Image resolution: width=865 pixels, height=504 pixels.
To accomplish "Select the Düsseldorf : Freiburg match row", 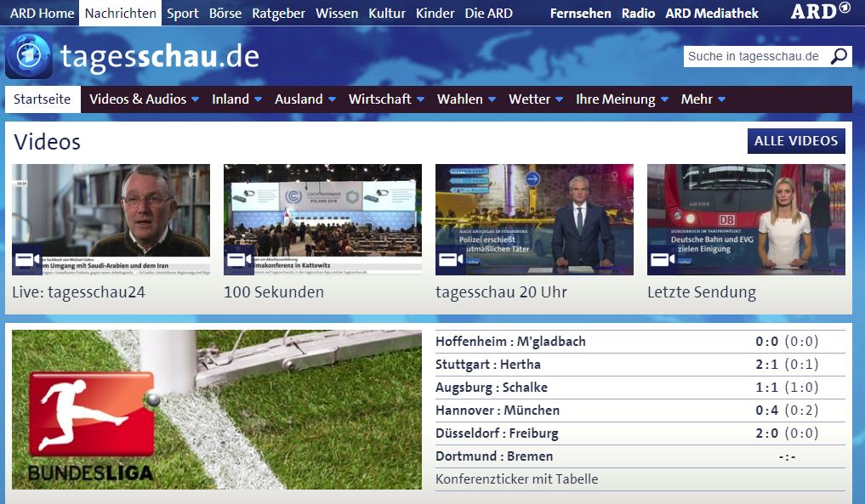I will (x=640, y=433).
